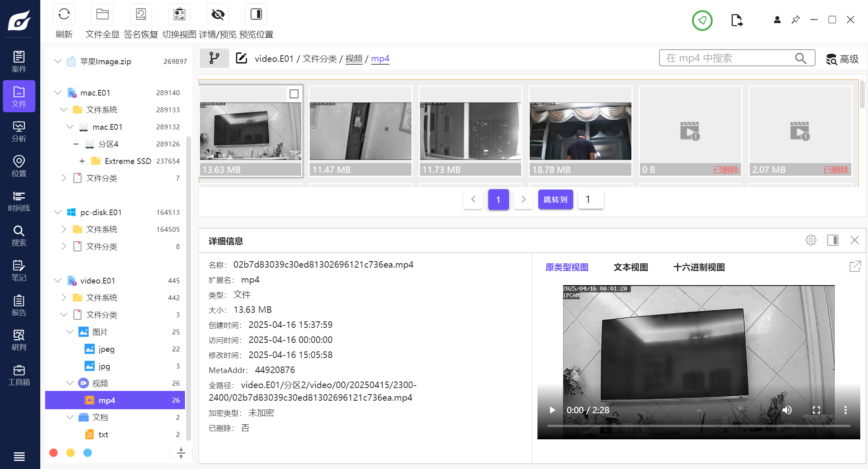Image resolution: width=868 pixels, height=469 pixels.
Task: Open the details panel settings gear
Action: click(811, 240)
